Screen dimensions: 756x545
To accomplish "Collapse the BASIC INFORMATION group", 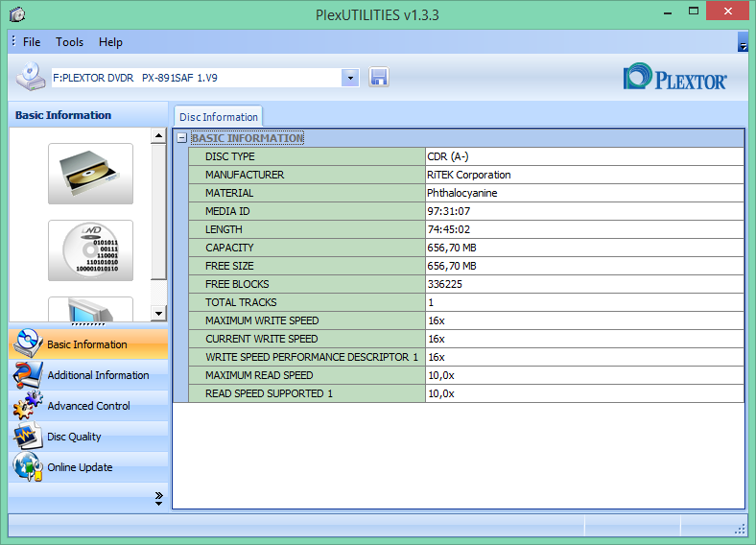I will click(x=181, y=138).
